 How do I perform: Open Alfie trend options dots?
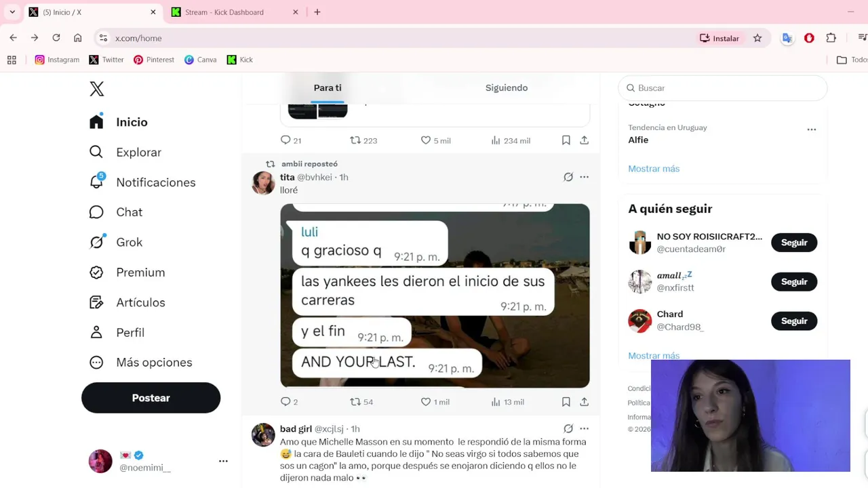(x=811, y=129)
